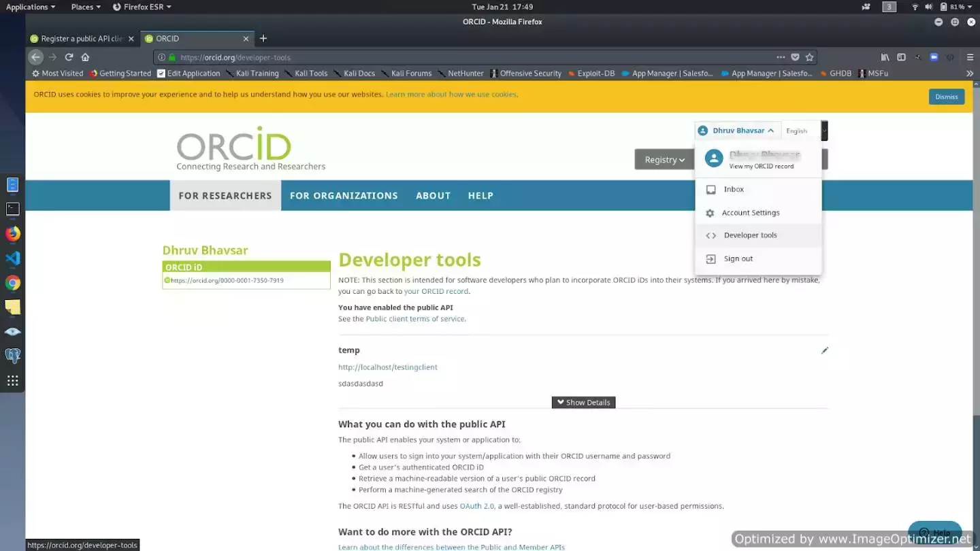The height and width of the screenshot is (551, 980).
Task: Toggle the sidebar view icon
Action: 901,57
